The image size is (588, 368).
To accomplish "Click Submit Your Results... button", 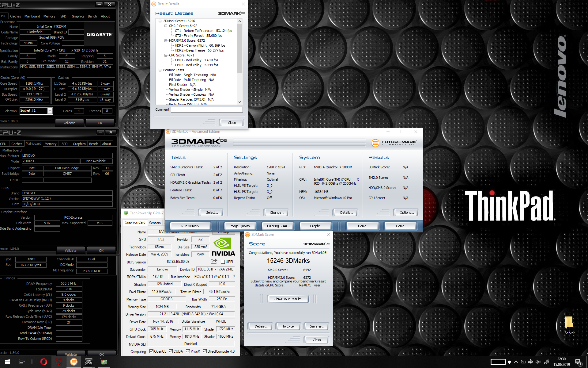I will [288, 299].
